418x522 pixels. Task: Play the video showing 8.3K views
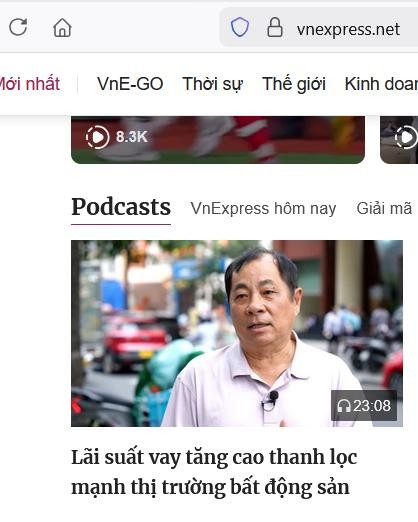97,137
